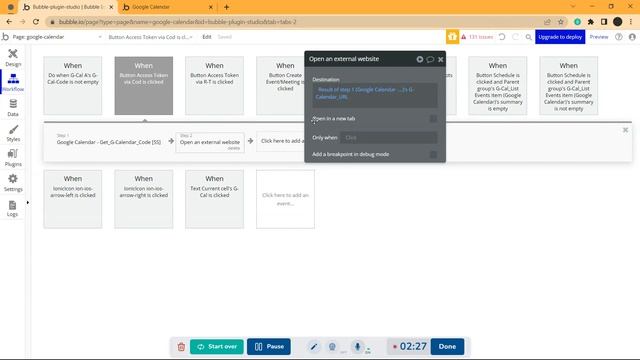Open event Ionicicon ion-ios-arrow-right is clicked
Viewport: 640px width, 360px height.
pyautogui.click(x=144, y=199)
